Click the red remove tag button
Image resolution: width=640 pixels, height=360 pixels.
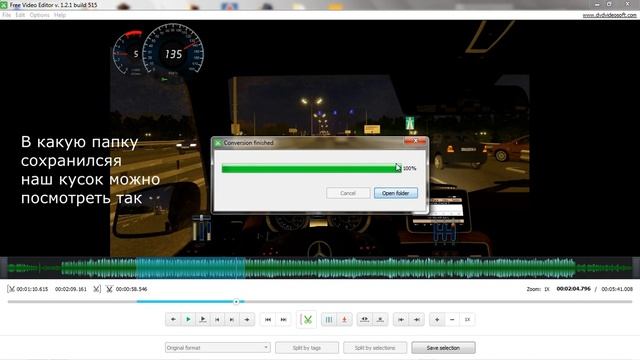pos(344,320)
